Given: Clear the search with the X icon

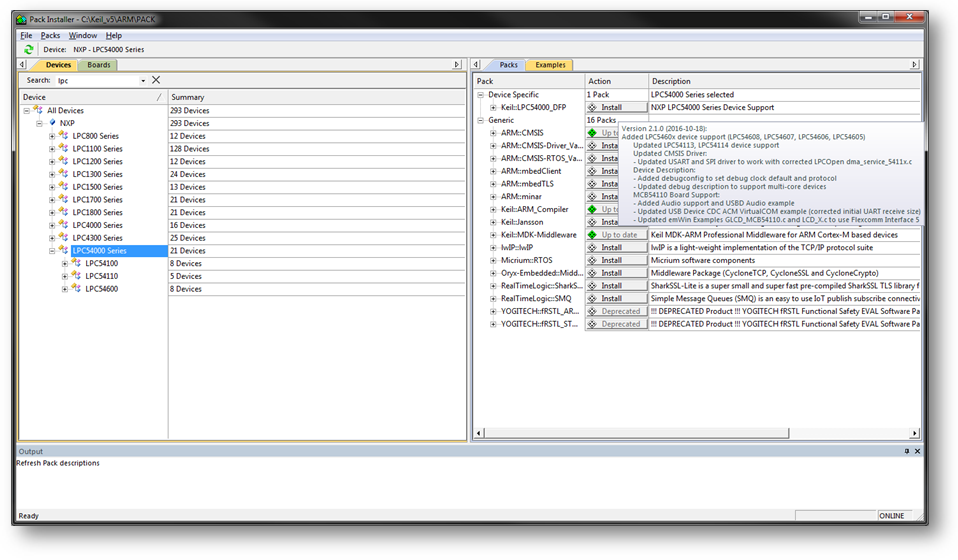Looking at the screenshot, I should click(156, 80).
